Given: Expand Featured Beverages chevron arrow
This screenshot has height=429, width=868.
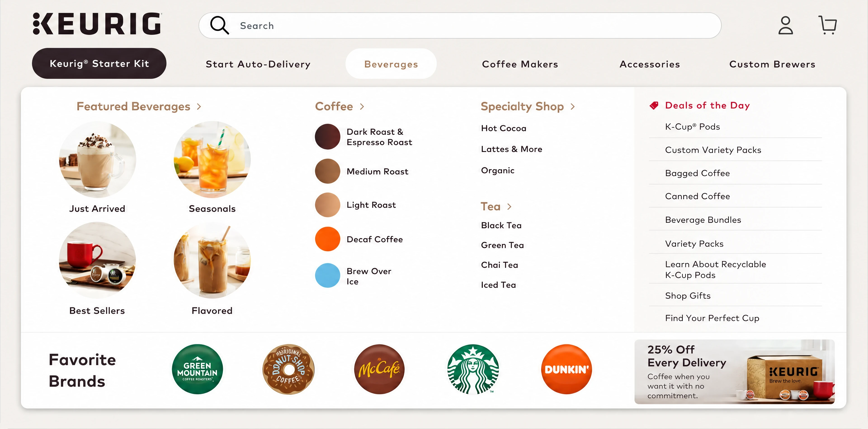Looking at the screenshot, I should 199,107.
